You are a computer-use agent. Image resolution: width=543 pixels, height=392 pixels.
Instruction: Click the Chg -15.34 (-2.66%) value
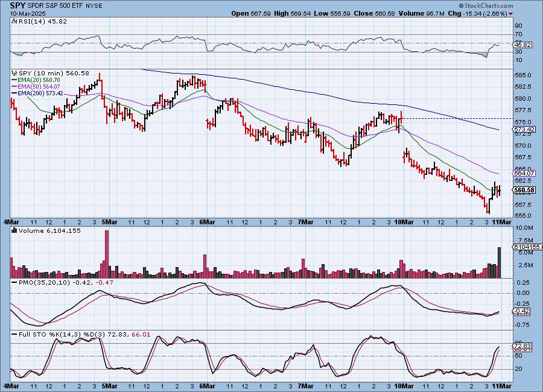[x=478, y=13]
